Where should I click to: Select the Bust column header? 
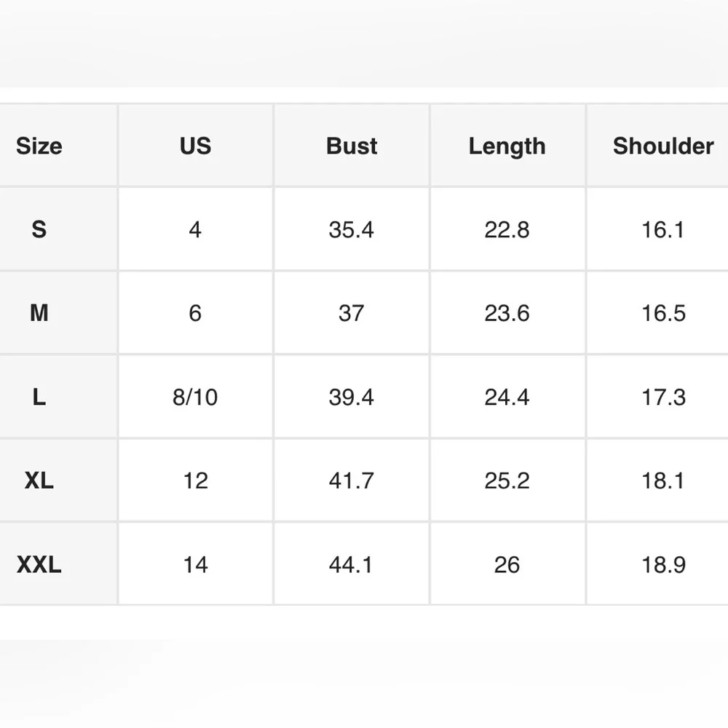352,146
